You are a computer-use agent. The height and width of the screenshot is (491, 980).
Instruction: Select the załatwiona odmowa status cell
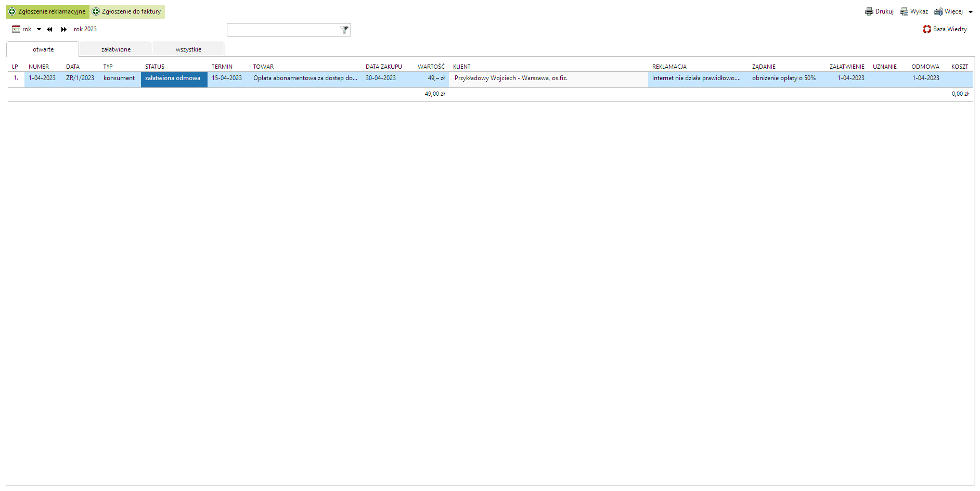click(173, 79)
